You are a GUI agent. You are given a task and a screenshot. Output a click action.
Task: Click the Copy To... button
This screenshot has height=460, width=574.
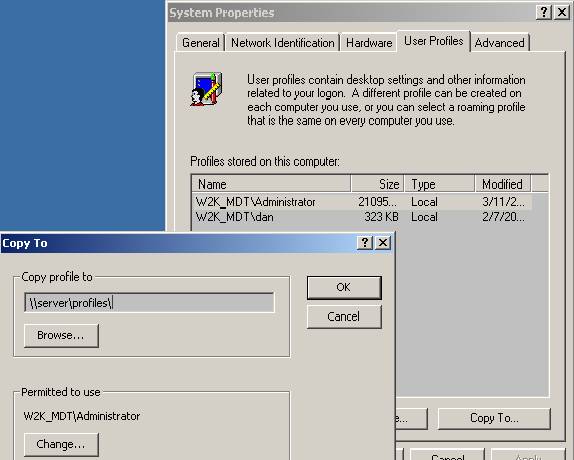click(x=494, y=418)
